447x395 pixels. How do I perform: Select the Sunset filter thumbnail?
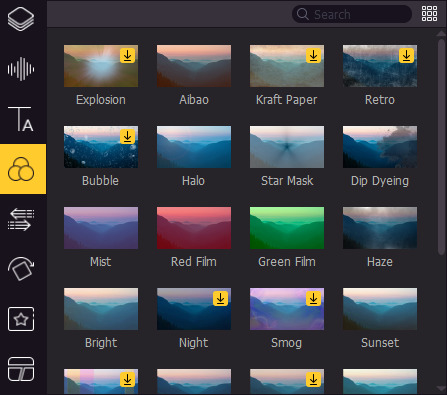coord(380,309)
